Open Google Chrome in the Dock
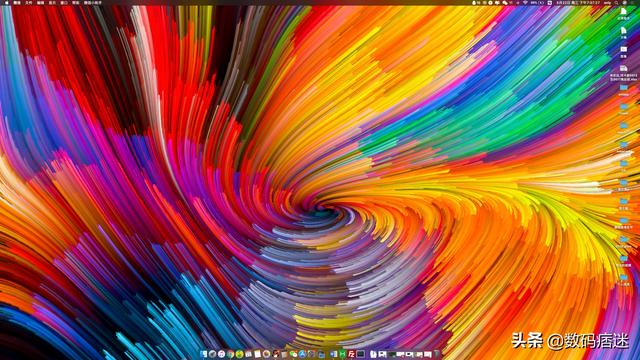This screenshot has height=360, width=640. click(230, 354)
